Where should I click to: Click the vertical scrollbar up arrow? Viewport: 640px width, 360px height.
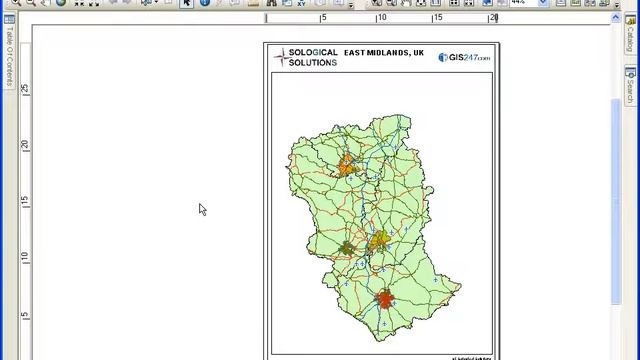[616, 18]
